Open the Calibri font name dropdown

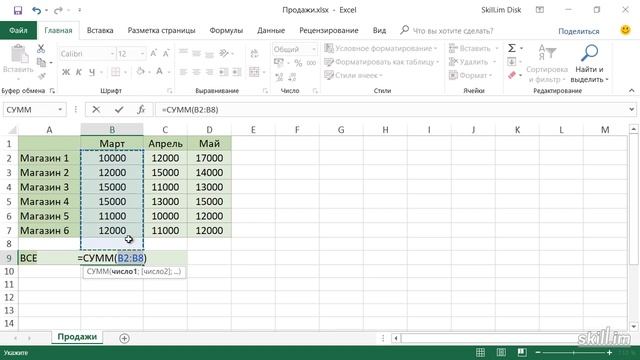pyautogui.click(x=112, y=54)
